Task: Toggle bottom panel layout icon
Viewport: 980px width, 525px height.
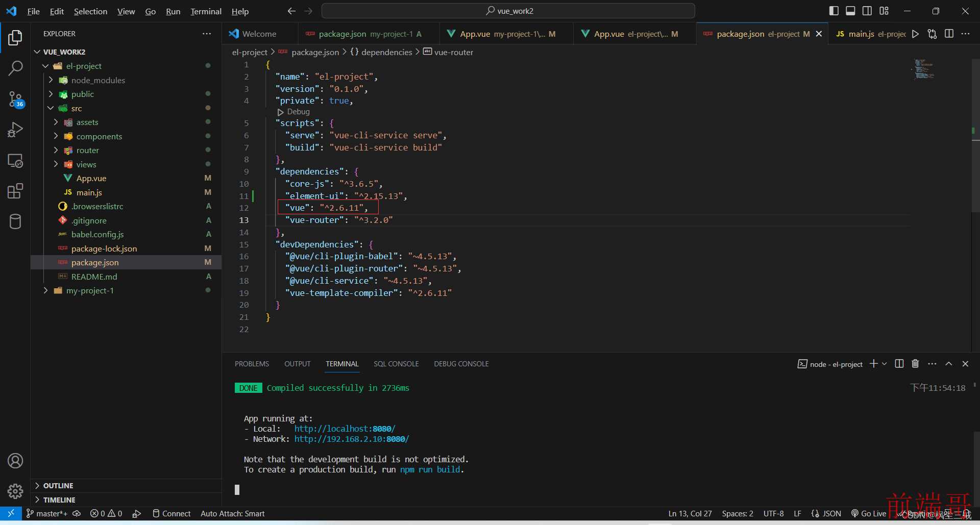Action: coord(850,11)
